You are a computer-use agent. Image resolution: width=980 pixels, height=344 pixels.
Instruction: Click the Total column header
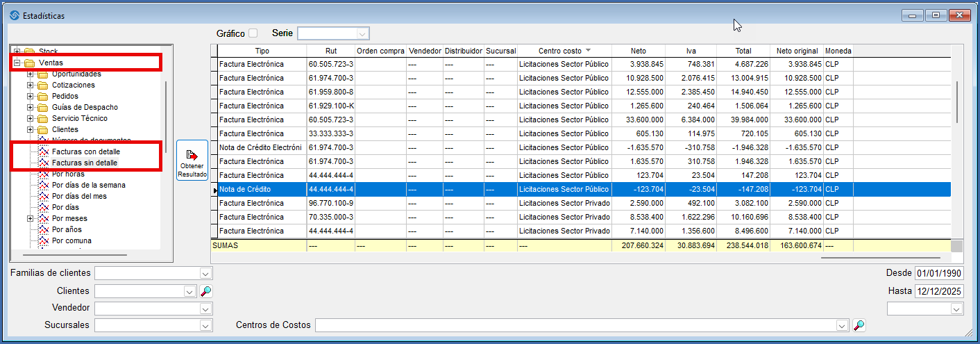pos(744,51)
